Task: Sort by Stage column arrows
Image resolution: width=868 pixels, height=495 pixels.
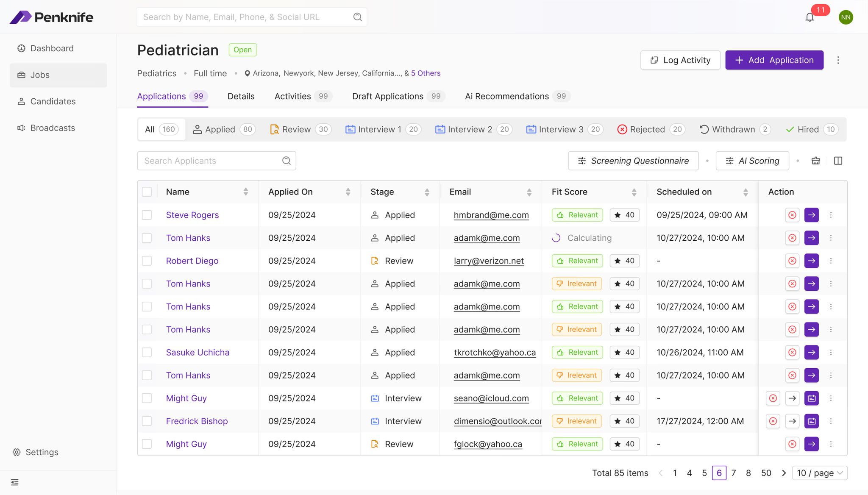Action: (x=427, y=192)
